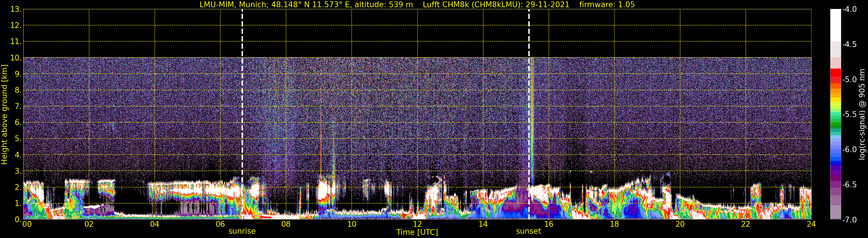Click the x-axis tick label '16'
The height and width of the screenshot is (238, 868).
click(x=549, y=224)
